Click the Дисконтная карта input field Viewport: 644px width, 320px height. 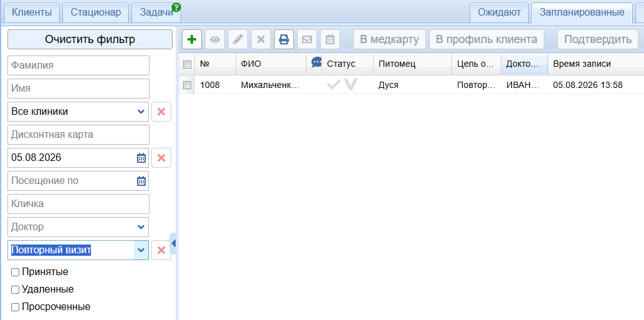click(78, 135)
